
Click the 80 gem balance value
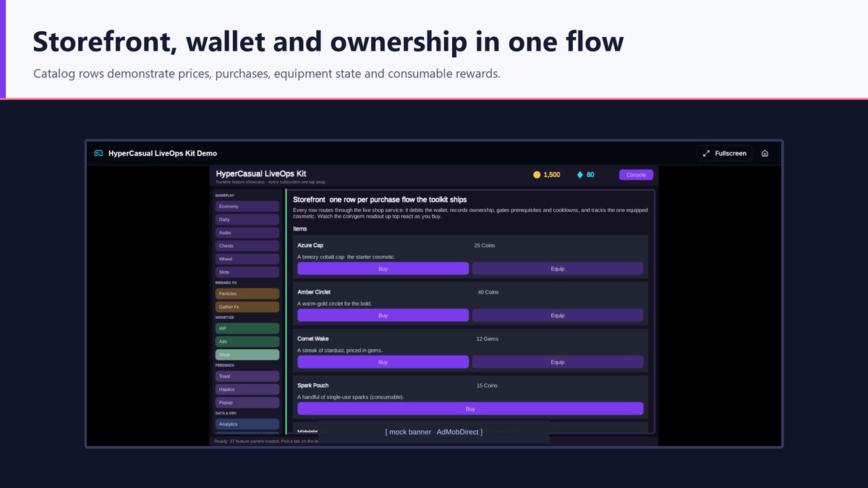click(x=590, y=175)
